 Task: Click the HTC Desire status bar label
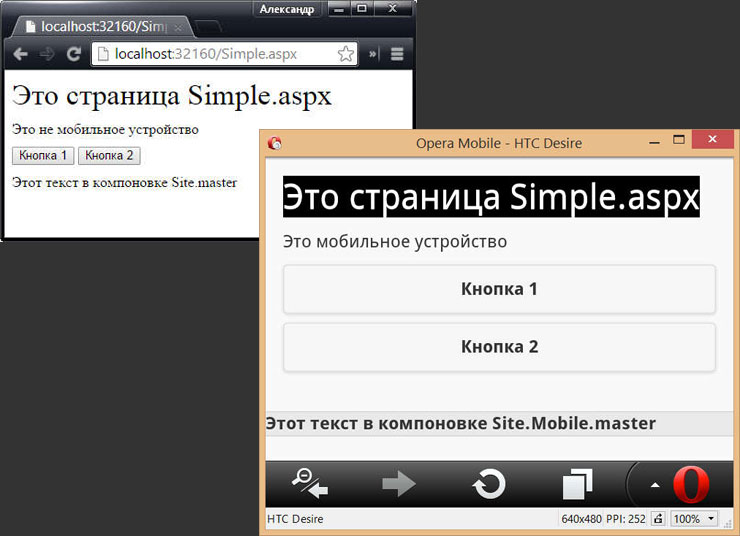[295, 519]
